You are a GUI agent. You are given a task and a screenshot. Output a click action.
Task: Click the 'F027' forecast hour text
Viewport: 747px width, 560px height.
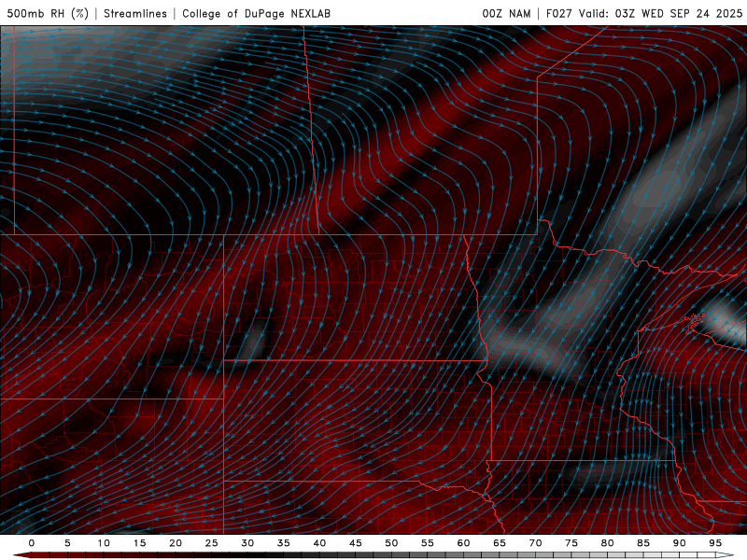[558, 13]
